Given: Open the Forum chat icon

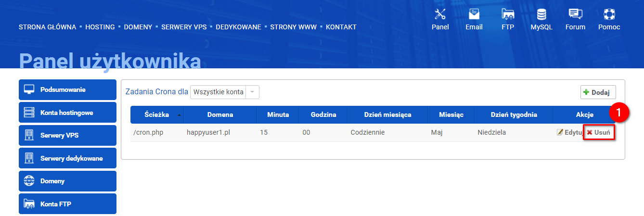Looking at the screenshot, I should (x=575, y=14).
